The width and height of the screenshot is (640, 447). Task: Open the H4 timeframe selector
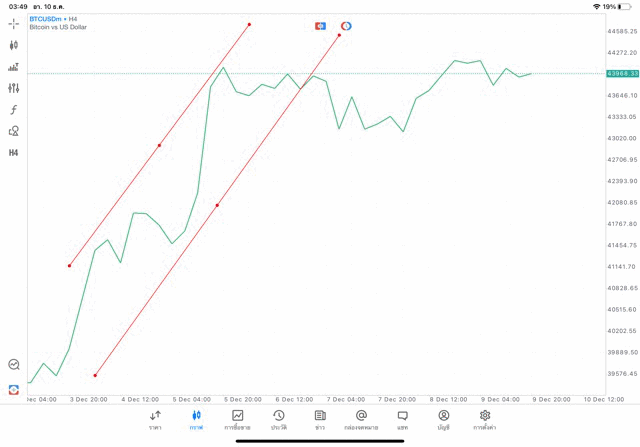tap(14, 153)
